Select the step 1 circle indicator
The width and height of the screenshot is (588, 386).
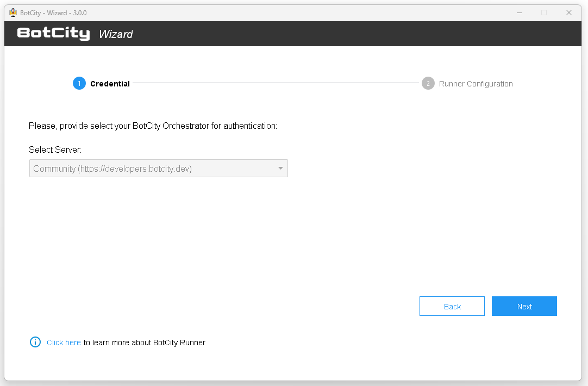[x=79, y=84]
